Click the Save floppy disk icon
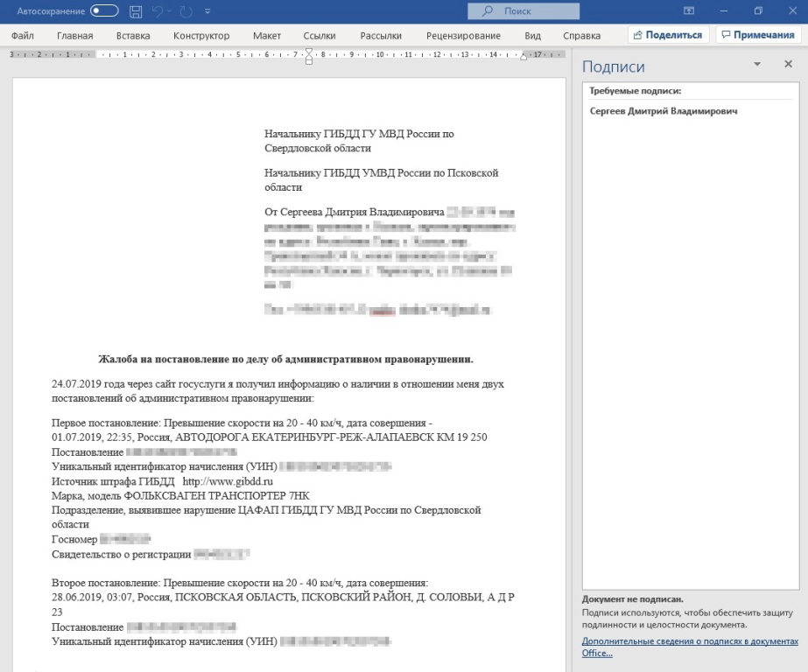The width and height of the screenshot is (808, 672). [x=136, y=11]
